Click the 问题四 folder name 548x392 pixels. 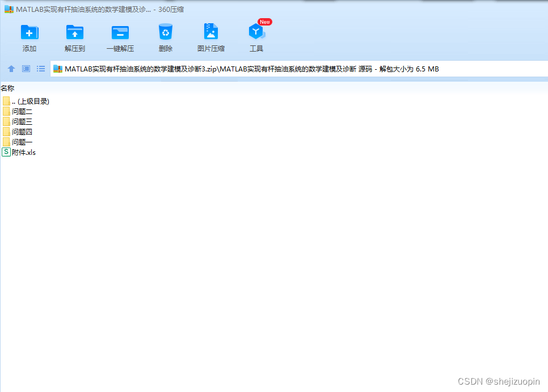[x=22, y=132]
